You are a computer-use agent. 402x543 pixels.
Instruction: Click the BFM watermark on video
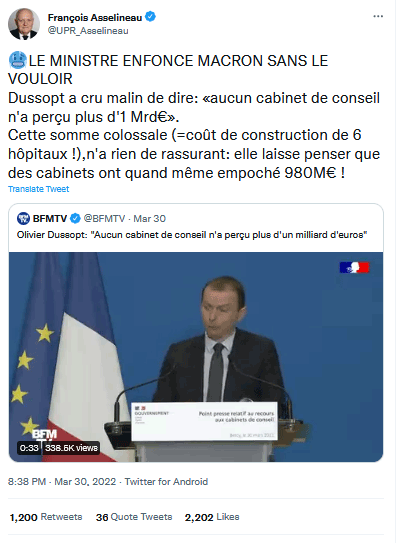click(45, 434)
